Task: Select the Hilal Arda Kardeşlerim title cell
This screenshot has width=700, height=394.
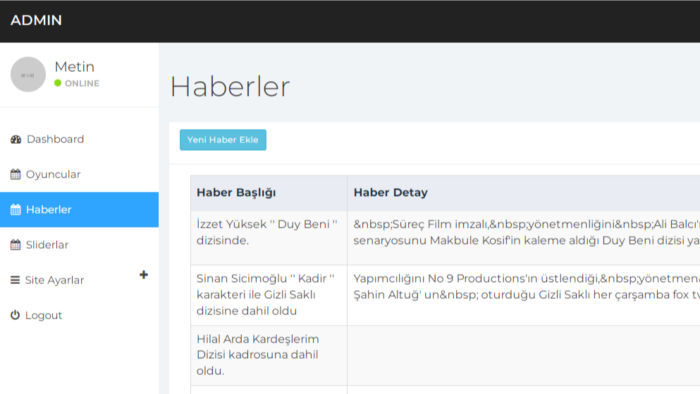Action: point(269,356)
